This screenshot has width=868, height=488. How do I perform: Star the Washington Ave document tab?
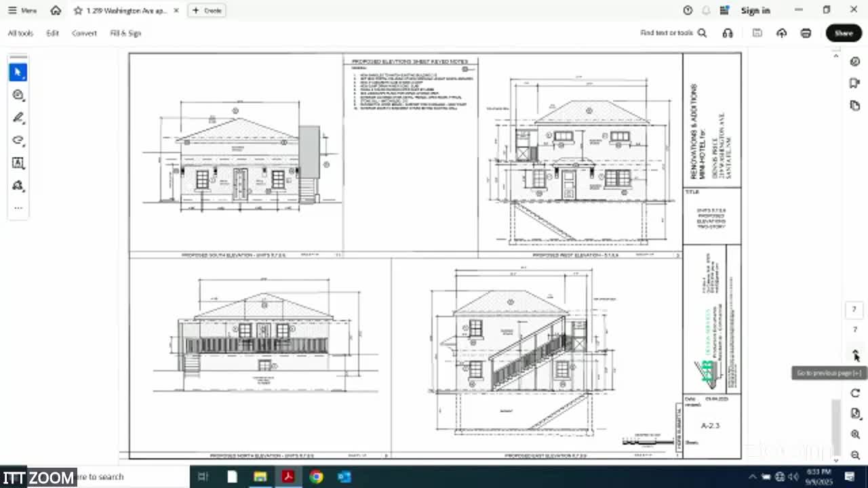click(78, 11)
